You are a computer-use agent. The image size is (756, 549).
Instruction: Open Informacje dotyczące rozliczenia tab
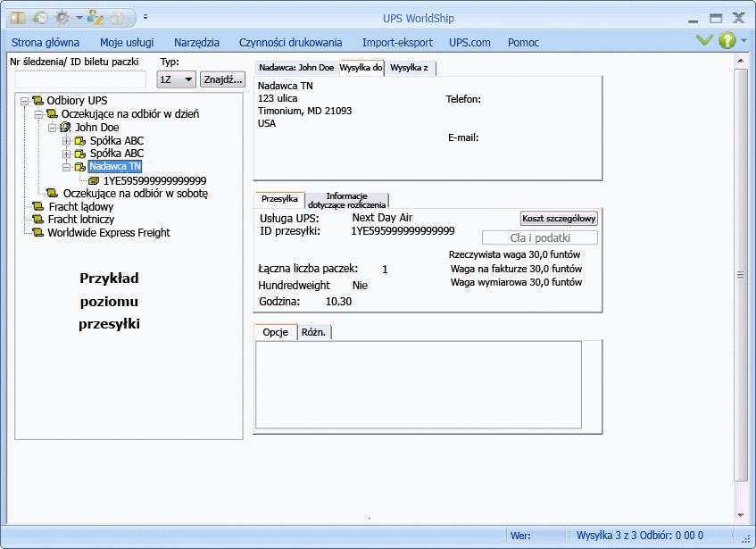(346, 201)
